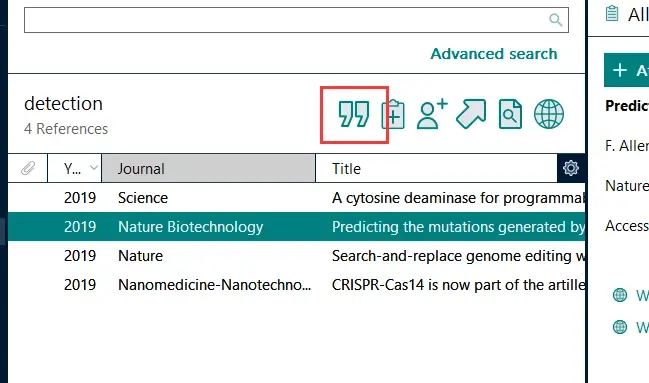Click the clipboard icon beside All
The height and width of the screenshot is (383, 649).
(612, 14)
